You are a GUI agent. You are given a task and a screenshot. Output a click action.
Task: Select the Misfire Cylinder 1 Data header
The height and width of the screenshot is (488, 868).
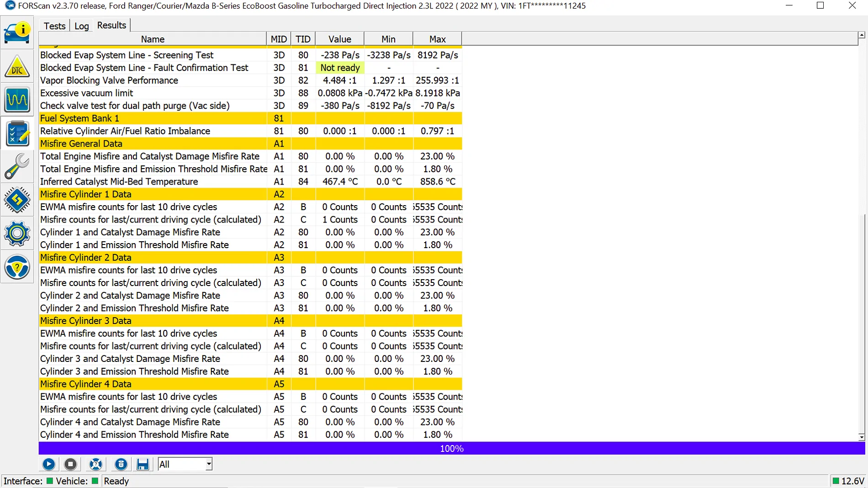coord(250,194)
